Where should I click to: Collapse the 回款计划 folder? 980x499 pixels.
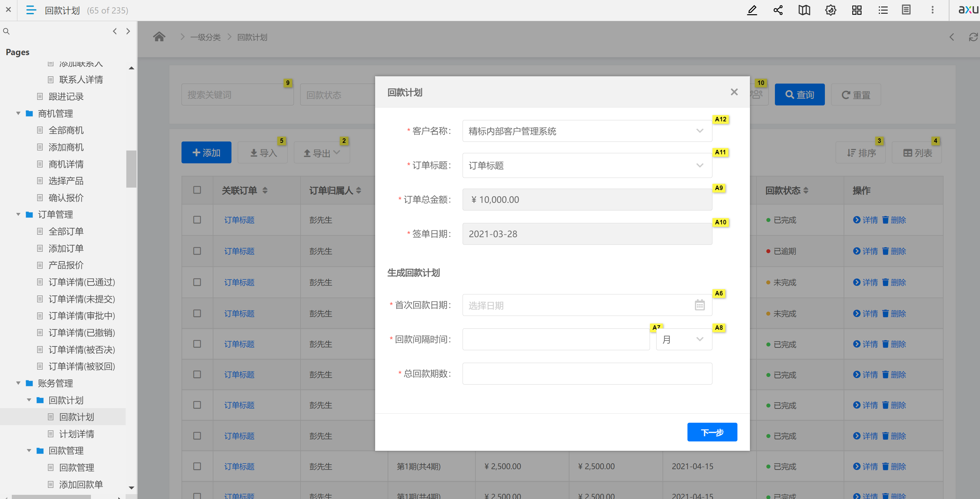tap(29, 400)
